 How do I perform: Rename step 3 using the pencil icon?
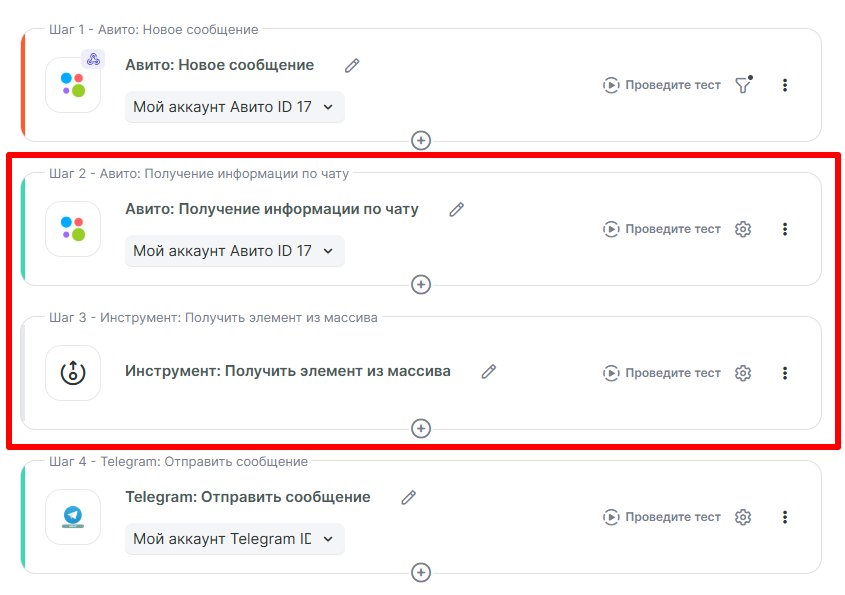(x=489, y=371)
